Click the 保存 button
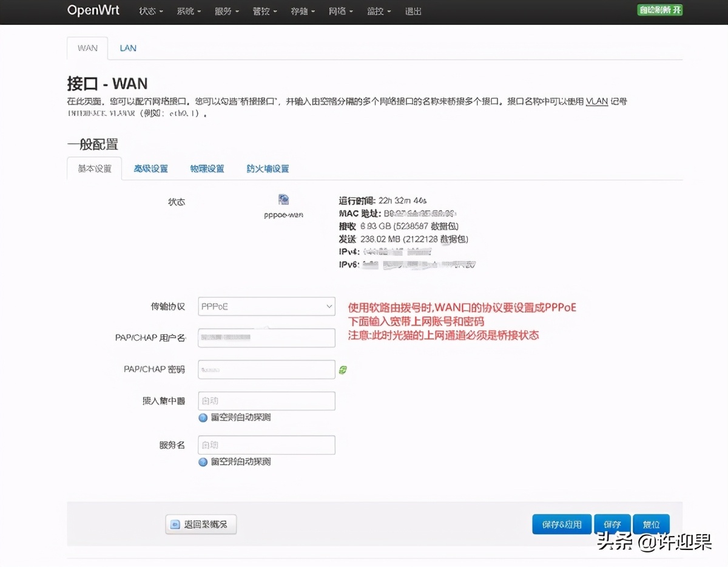This screenshot has height=567, width=728. [612, 524]
